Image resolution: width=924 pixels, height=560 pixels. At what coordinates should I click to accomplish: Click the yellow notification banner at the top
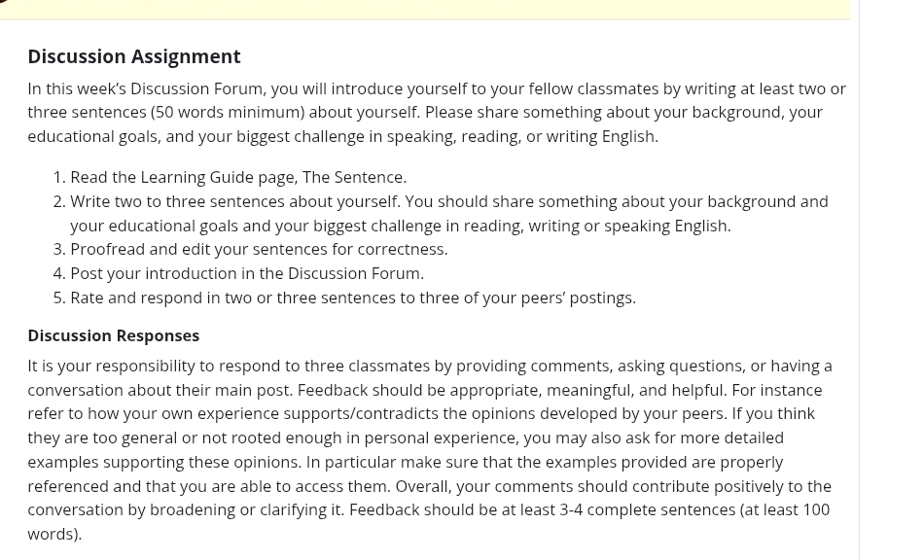(428, 8)
